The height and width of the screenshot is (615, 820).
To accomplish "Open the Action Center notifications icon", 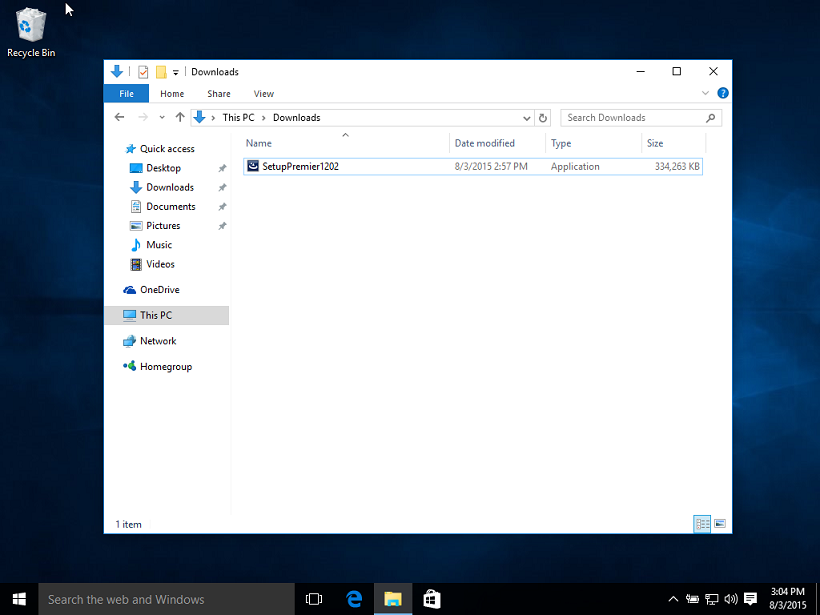I will click(750, 599).
